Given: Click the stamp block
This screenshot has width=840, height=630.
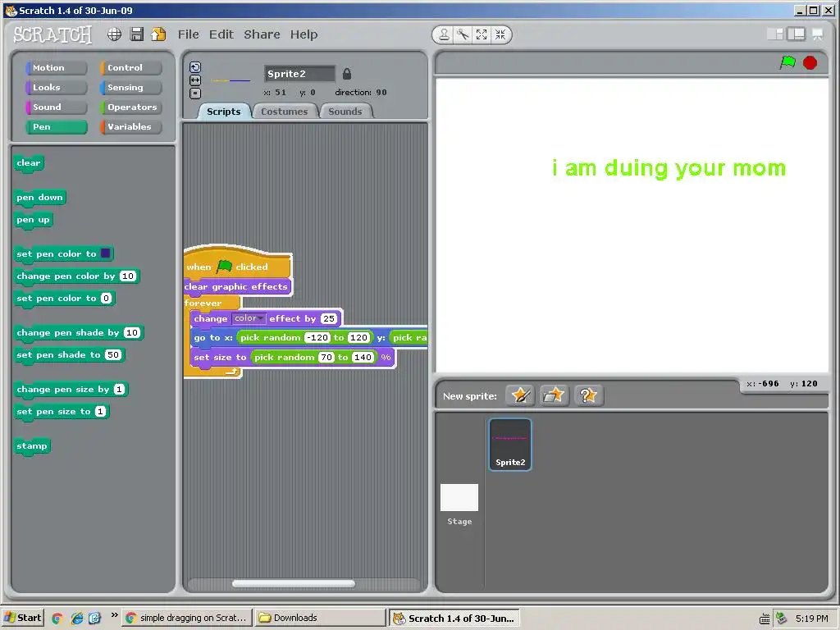Looking at the screenshot, I should pos(32,445).
